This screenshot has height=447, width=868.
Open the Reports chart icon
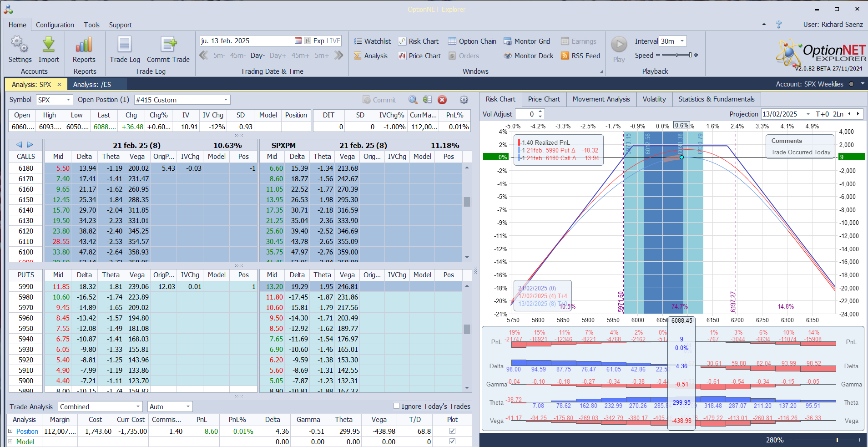pyautogui.click(x=84, y=45)
